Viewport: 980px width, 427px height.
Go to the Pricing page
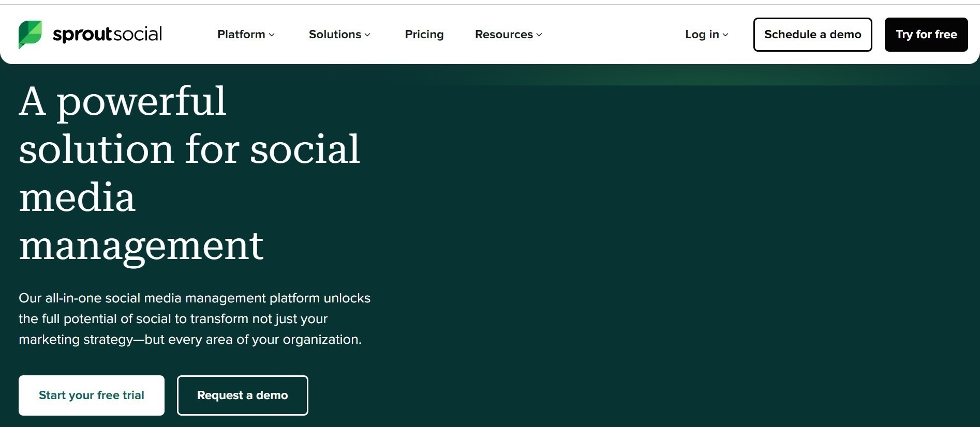(424, 34)
